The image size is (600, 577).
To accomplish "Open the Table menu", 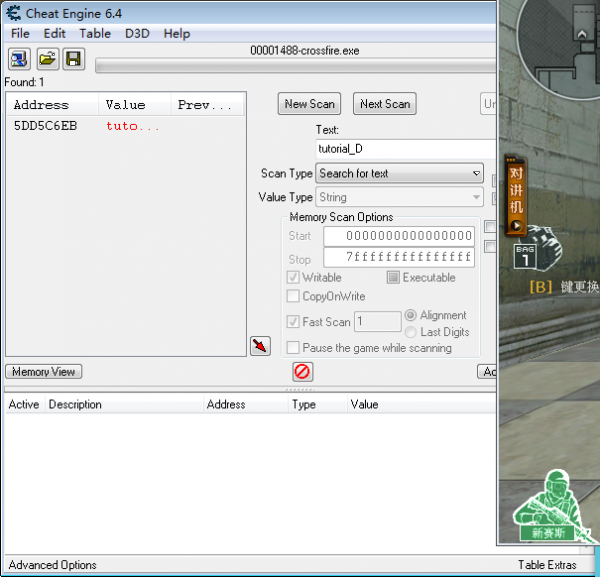I will tap(95, 34).
